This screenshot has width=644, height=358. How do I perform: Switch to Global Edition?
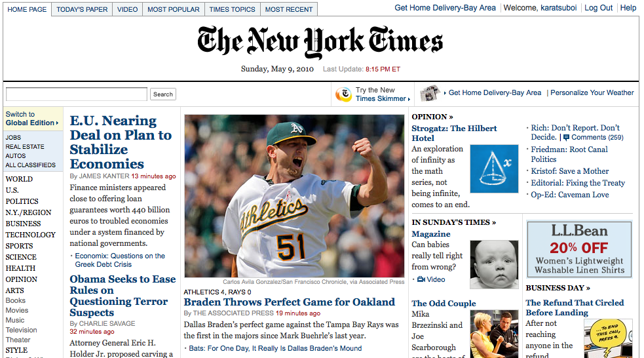tap(33, 119)
